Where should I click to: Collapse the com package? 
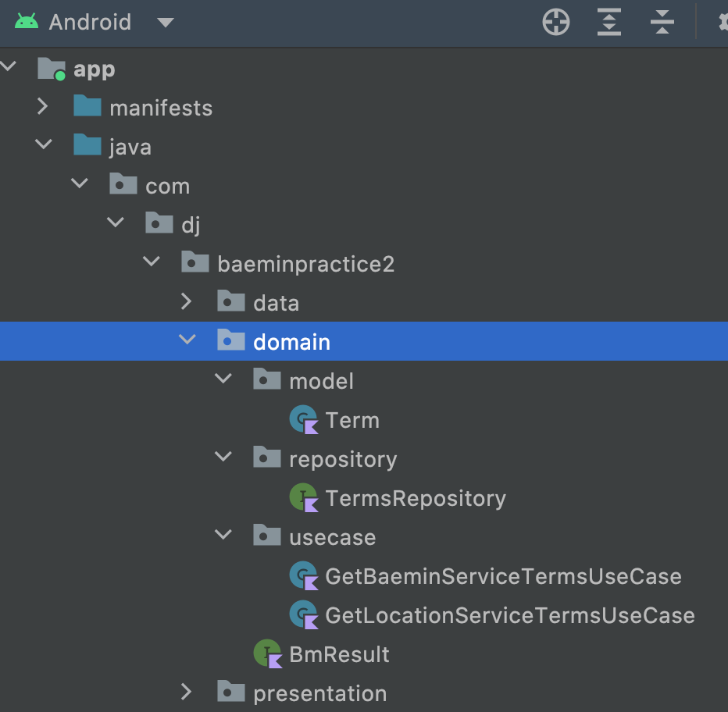coord(80,183)
